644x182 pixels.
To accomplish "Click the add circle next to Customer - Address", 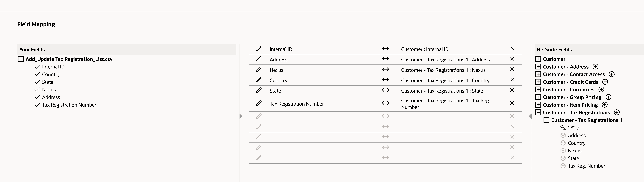I will (596, 66).
